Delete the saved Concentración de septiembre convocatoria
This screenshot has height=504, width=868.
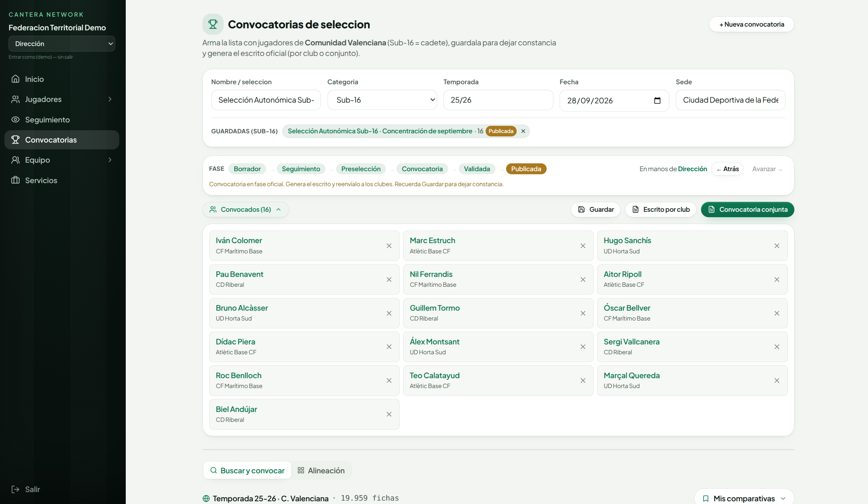pyautogui.click(x=523, y=131)
